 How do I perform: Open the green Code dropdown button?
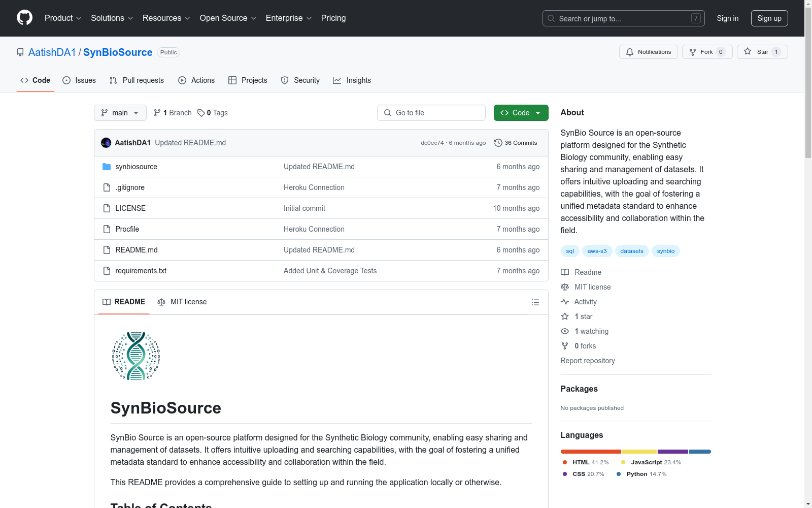click(521, 113)
